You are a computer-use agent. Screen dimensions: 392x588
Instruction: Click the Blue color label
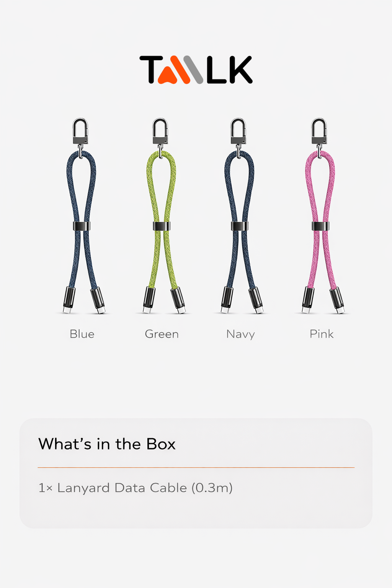coord(82,334)
